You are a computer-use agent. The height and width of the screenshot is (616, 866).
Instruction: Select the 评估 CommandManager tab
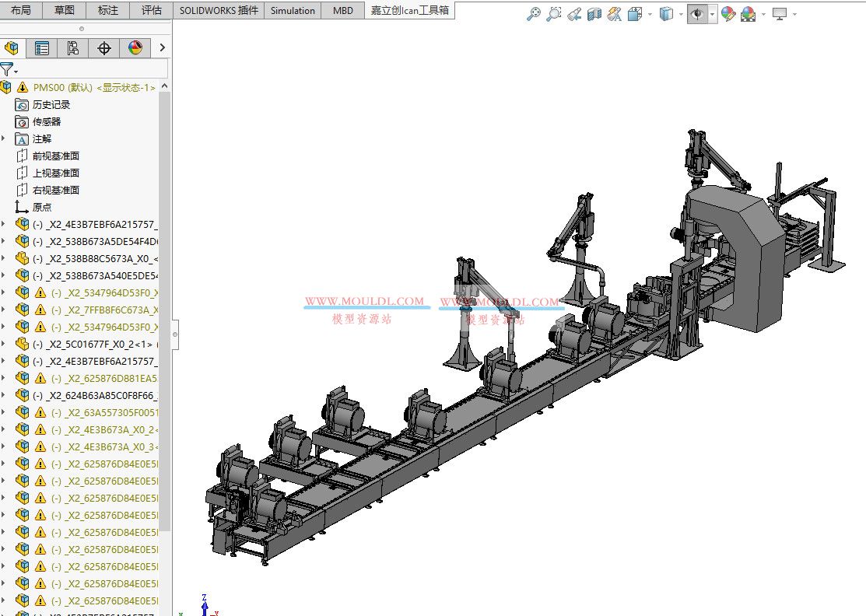(x=151, y=11)
